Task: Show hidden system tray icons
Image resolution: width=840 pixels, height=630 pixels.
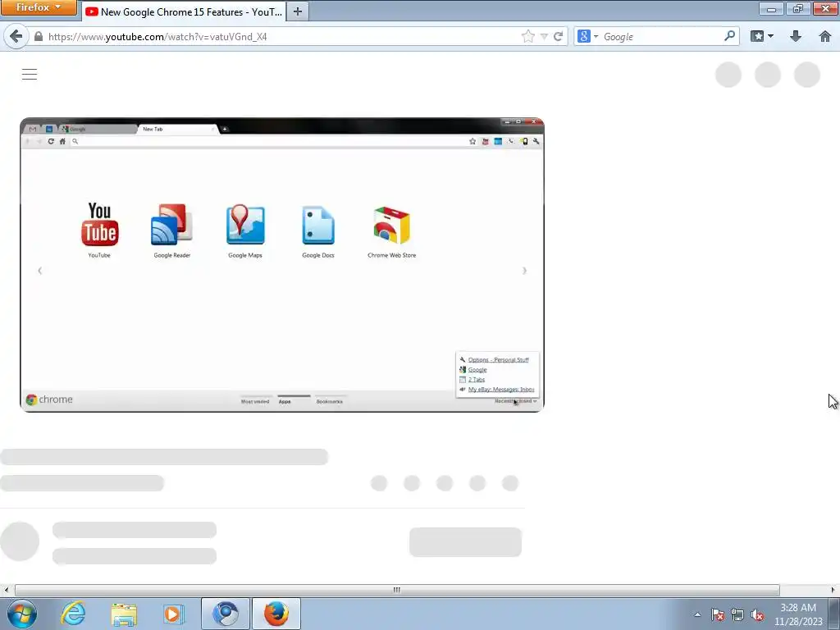Action: (x=697, y=614)
